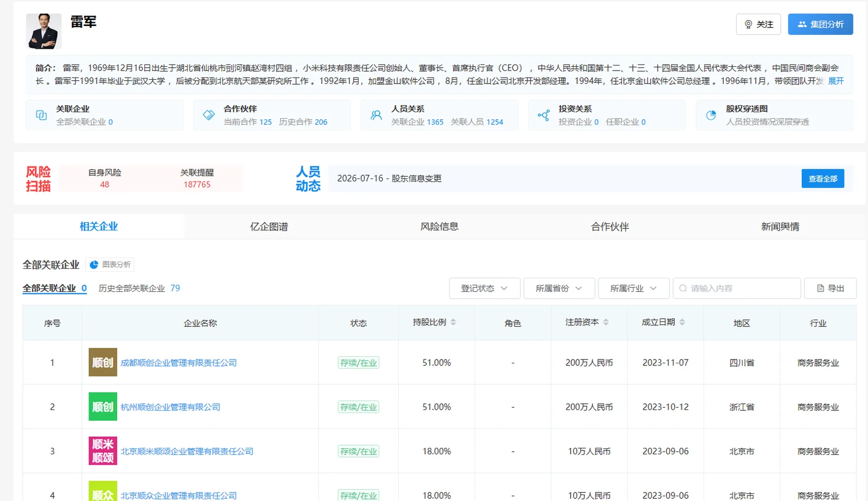Click 2023-11-07 date cell

click(x=665, y=363)
